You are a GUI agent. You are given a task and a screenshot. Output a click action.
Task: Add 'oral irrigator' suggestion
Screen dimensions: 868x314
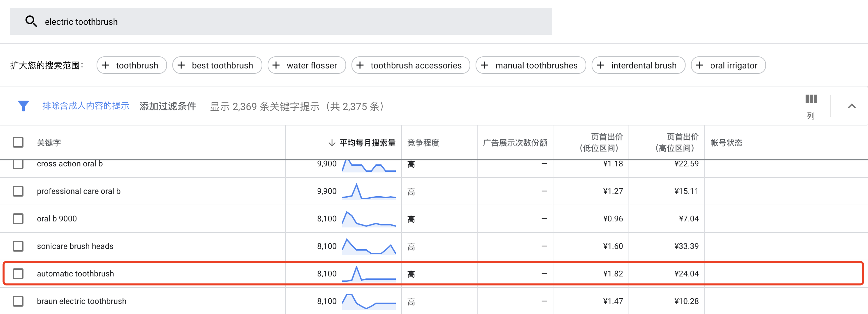click(x=728, y=65)
